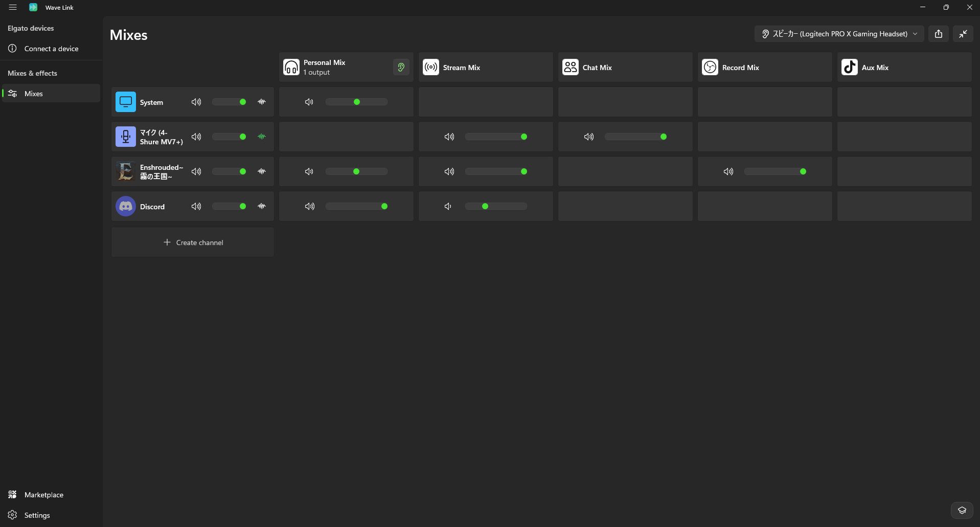Select the Record Mix header card
Screen dimensions: 980x527
tap(765, 67)
